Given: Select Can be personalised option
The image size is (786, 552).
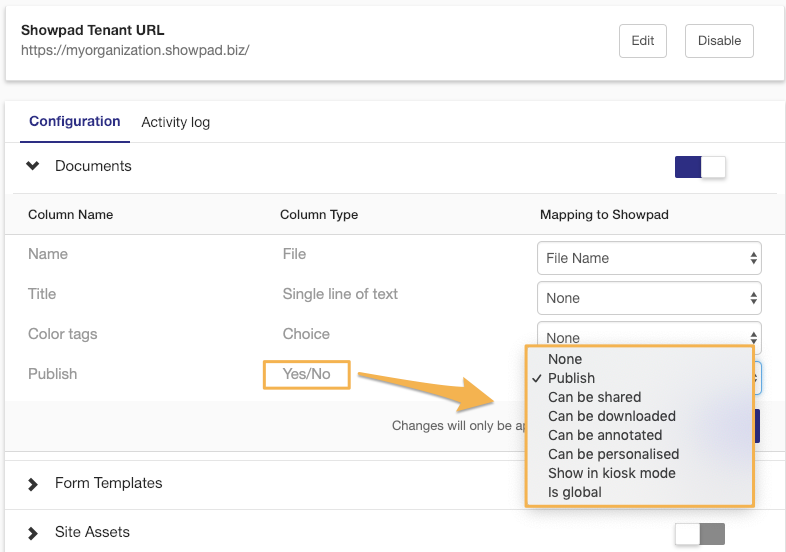Looking at the screenshot, I should [613, 454].
